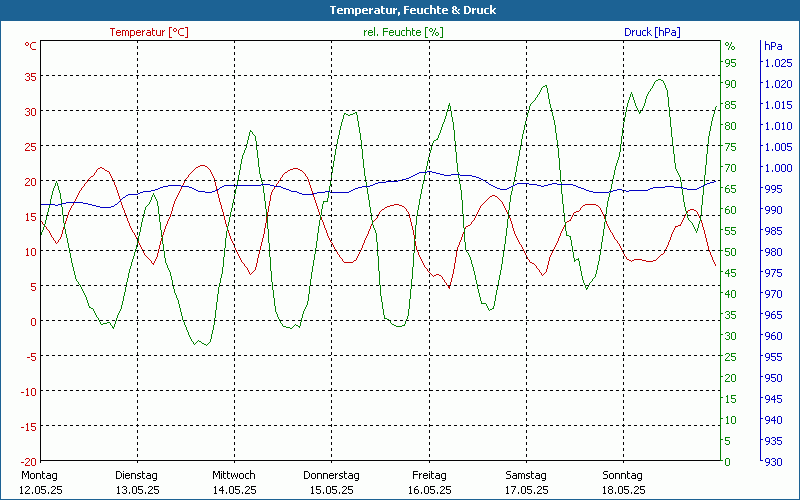Select the blue 'Druck [hPa]' legend label
This screenshot has width=800, height=500.
click(652, 32)
